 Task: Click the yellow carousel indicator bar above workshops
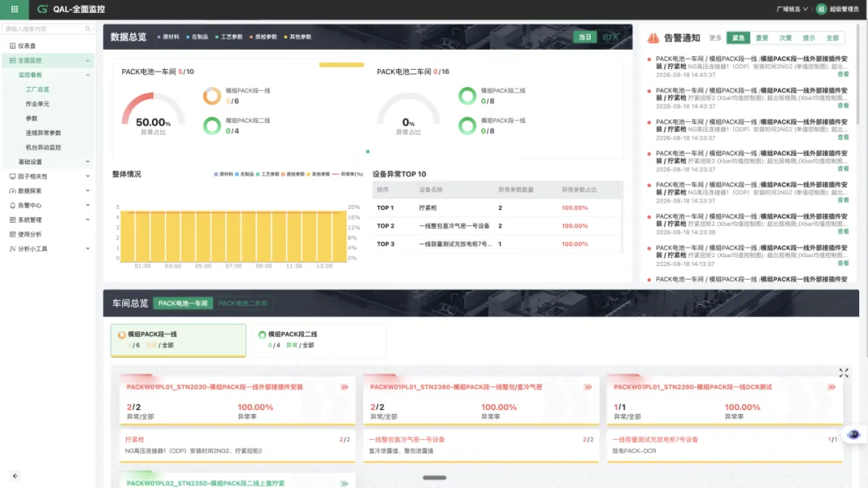pyautogui.click(x=342, y=65)
